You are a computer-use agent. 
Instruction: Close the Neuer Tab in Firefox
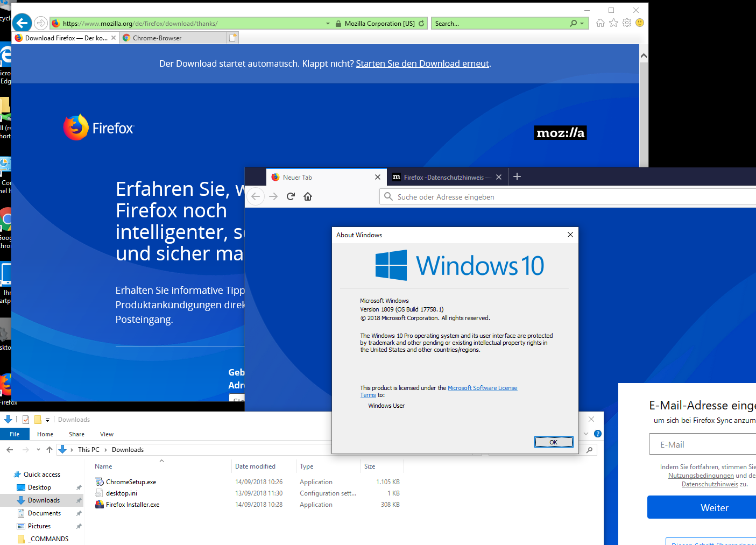coord(378,177)
